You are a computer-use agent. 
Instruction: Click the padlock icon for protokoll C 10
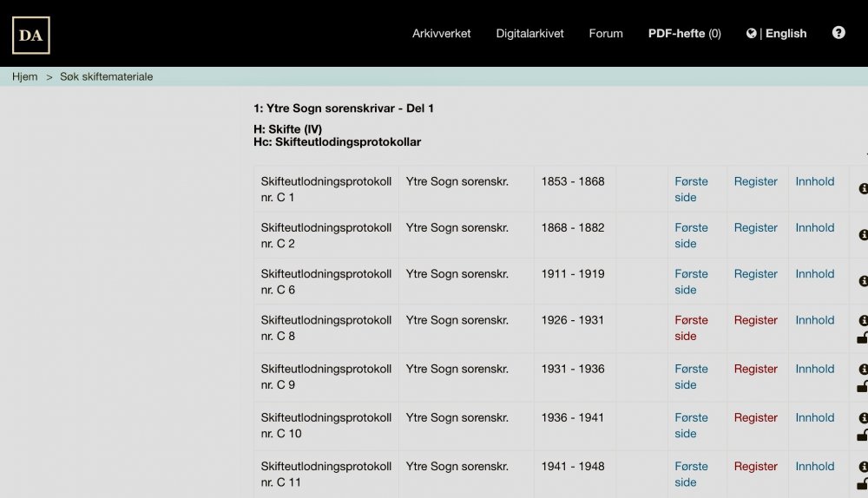click(863, 436)
